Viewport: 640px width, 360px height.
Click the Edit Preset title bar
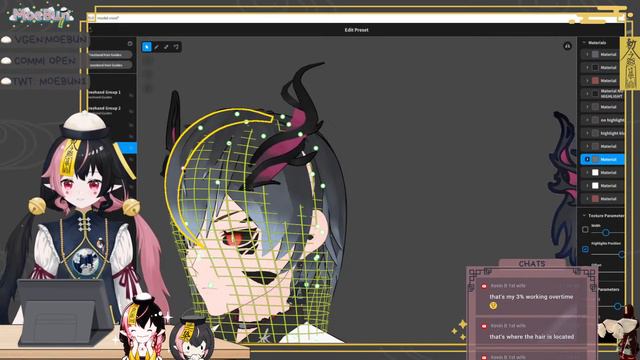[x=356, y=30]
